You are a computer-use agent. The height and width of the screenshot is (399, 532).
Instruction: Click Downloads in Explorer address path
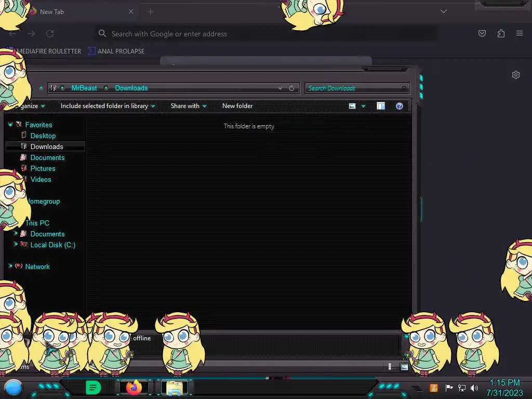point(131,88)
